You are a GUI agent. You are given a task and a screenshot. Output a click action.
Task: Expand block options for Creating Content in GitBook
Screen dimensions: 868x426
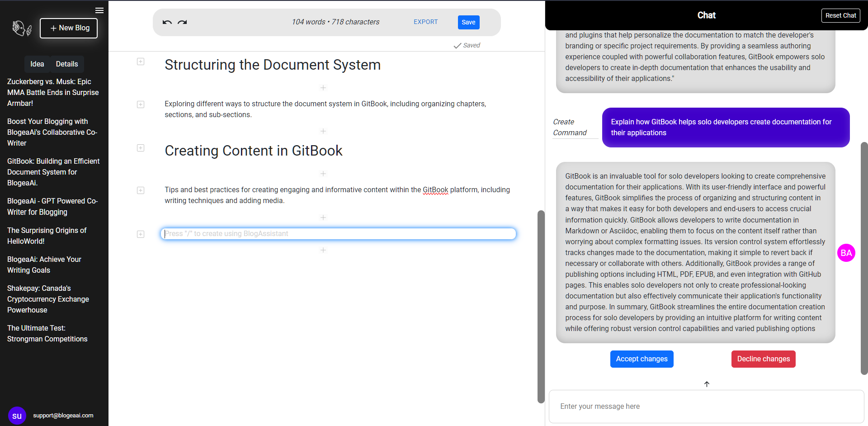tap(141, 148)
